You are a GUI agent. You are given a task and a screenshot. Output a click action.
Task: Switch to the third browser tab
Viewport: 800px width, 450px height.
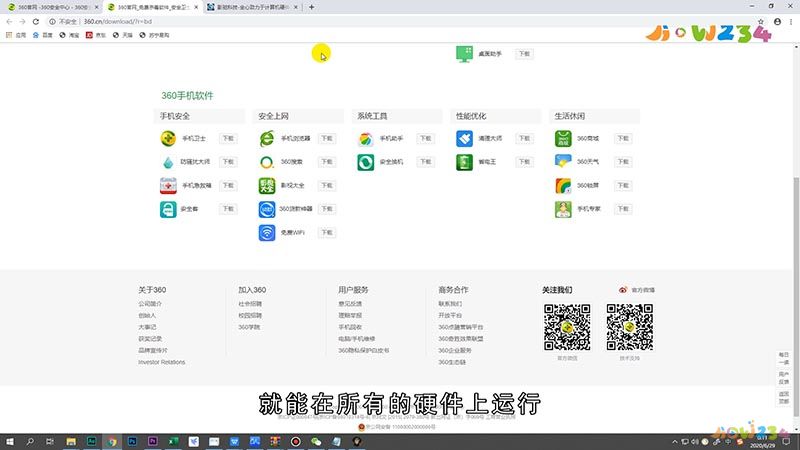pos(251,7)
